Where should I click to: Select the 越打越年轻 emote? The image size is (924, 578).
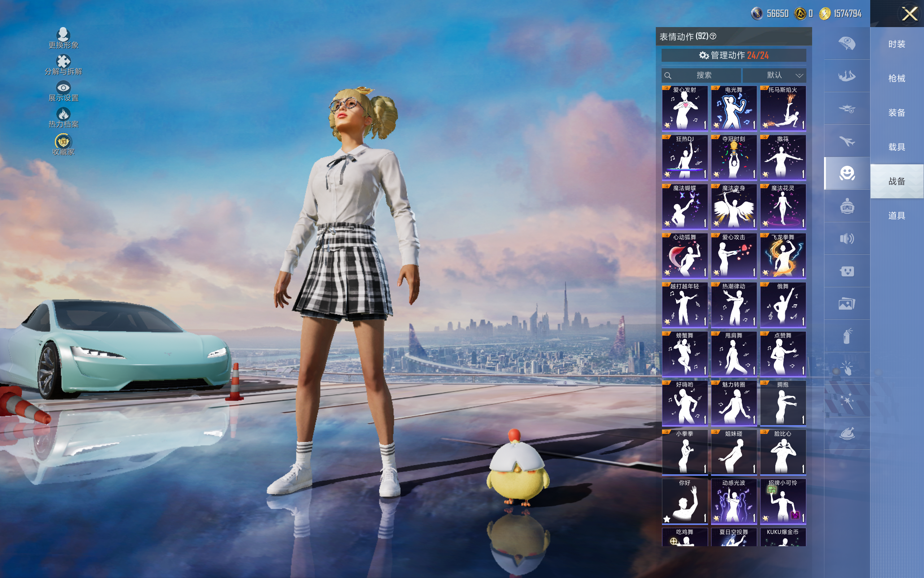coord(685,305)
